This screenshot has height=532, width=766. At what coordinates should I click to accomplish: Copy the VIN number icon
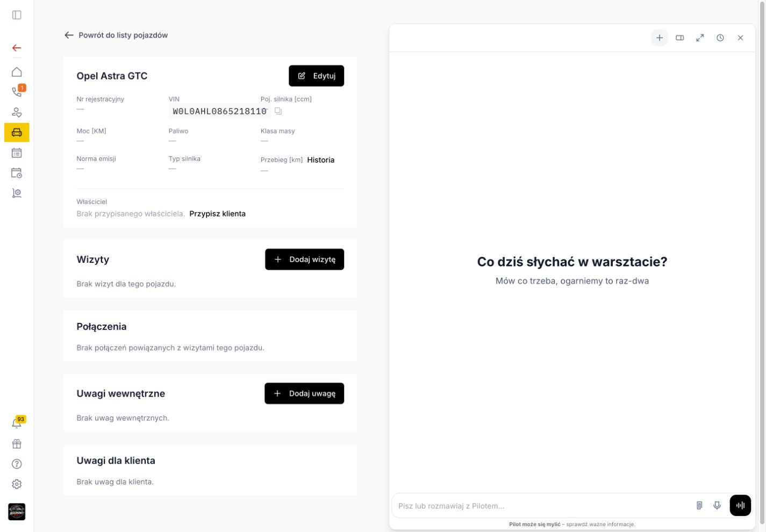point(278,111)
